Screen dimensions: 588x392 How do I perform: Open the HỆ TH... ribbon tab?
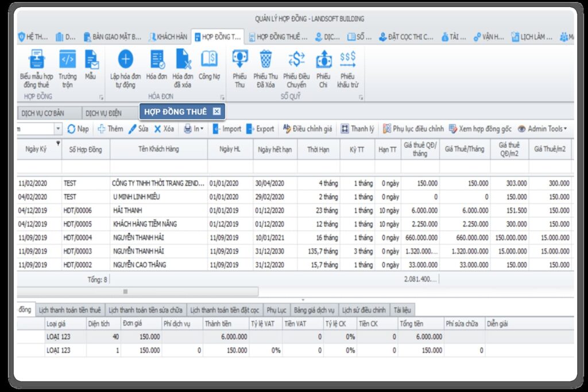(x=33, y=37)
